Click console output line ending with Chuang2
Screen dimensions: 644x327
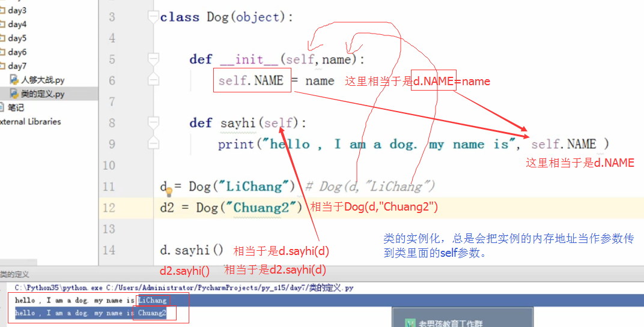click(x=91, y=313)
